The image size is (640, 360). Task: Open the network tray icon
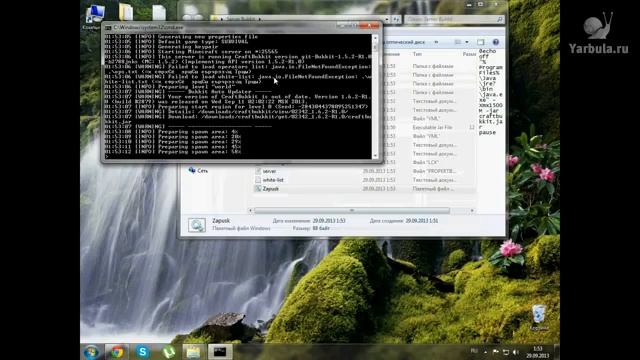coord(506,352)
